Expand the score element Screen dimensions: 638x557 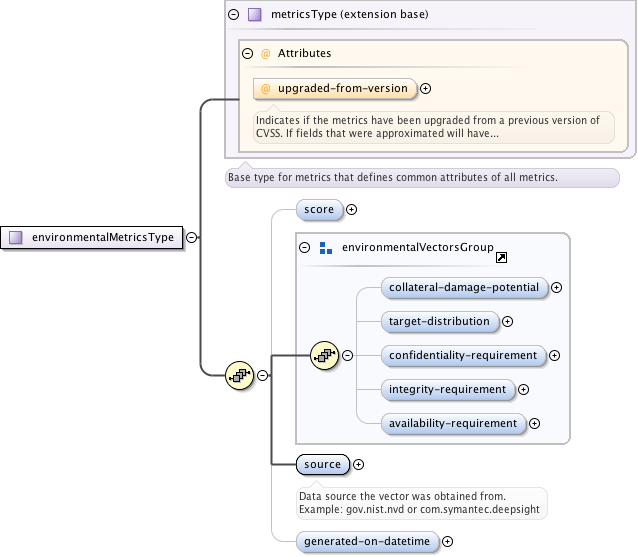pyautogui.click(x=351, y=210)
